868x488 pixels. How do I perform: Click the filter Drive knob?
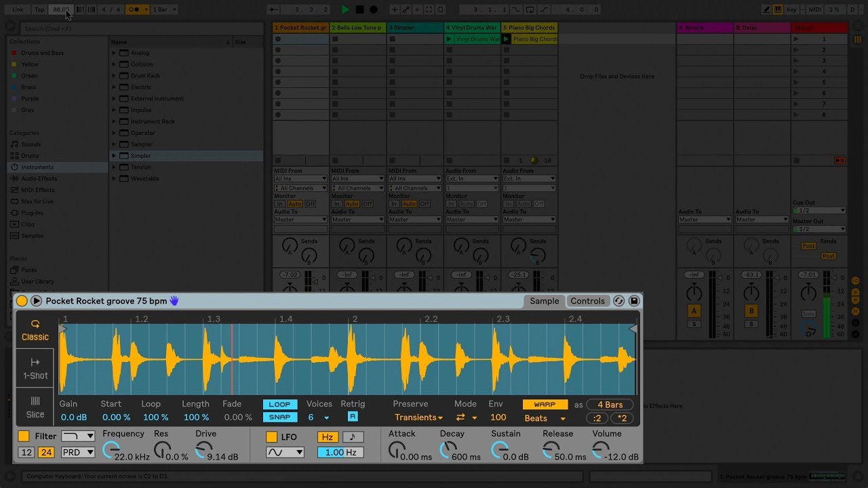coord(203,449)
